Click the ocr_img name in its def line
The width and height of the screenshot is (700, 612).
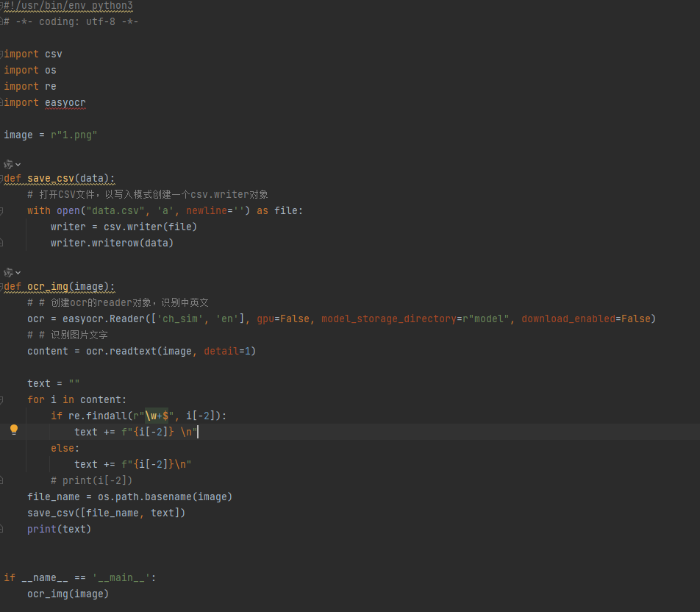[48, 286]
